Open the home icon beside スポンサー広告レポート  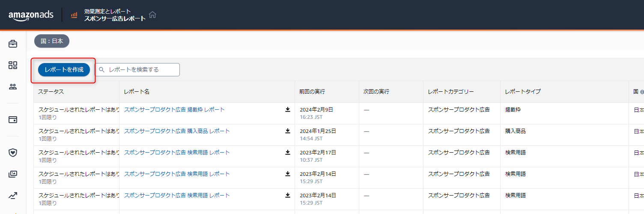click(x=152, y=15)
